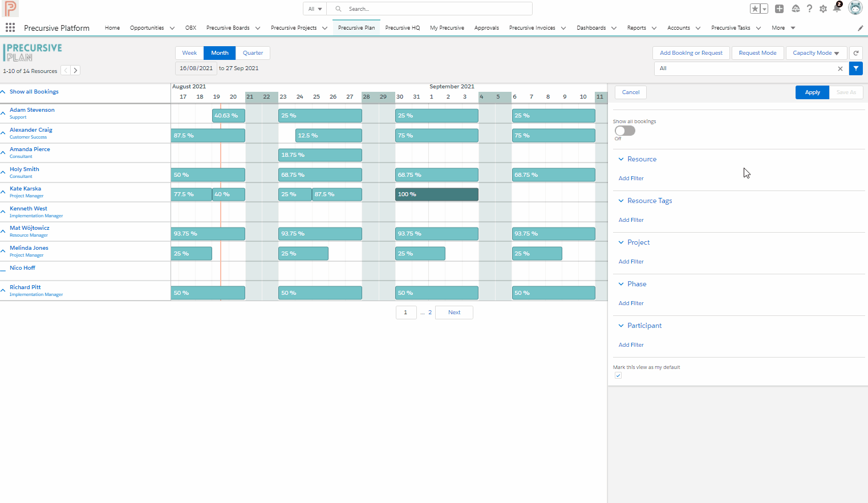Open page 2 of resources

[430, 313]
